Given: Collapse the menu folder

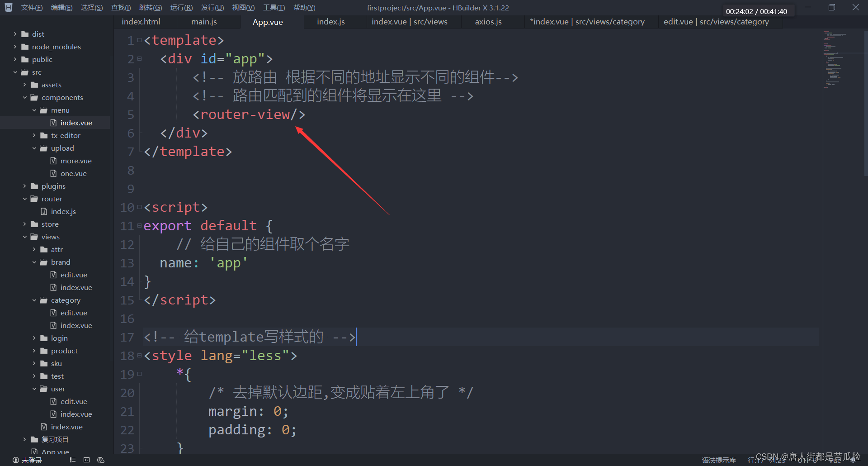Looking at the screenshot, I should pos(34,110).
